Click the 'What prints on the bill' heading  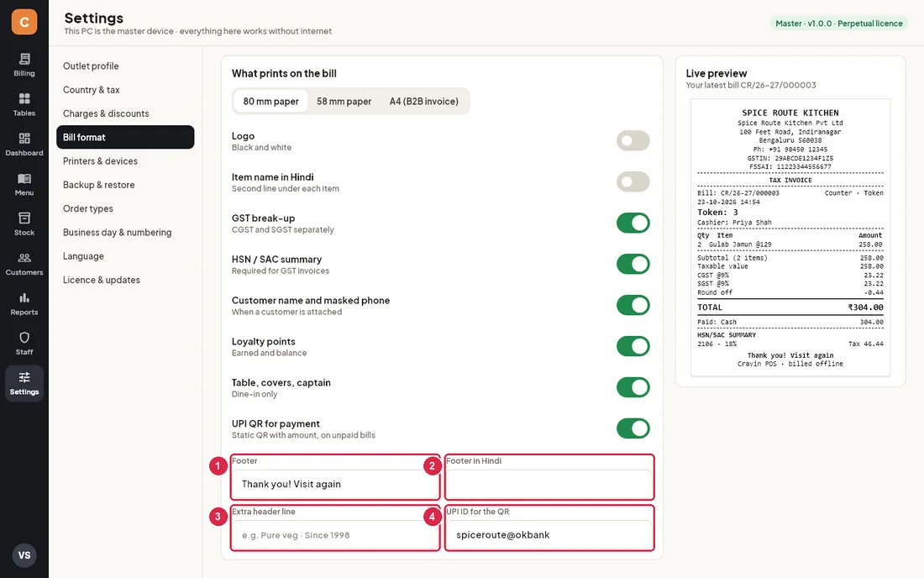[x=284, y=74]
